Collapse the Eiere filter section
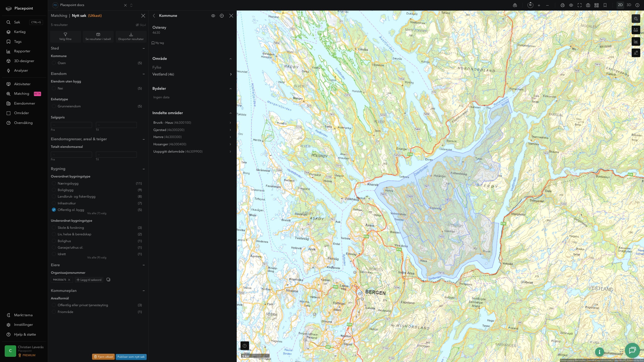644x362 pixels. (144, 265)
